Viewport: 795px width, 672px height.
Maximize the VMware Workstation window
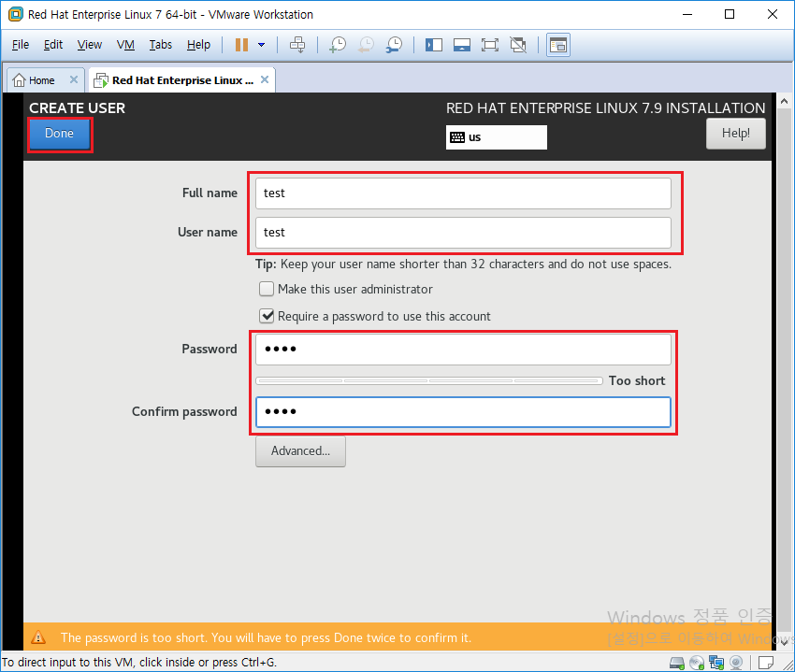coord(730,14)
